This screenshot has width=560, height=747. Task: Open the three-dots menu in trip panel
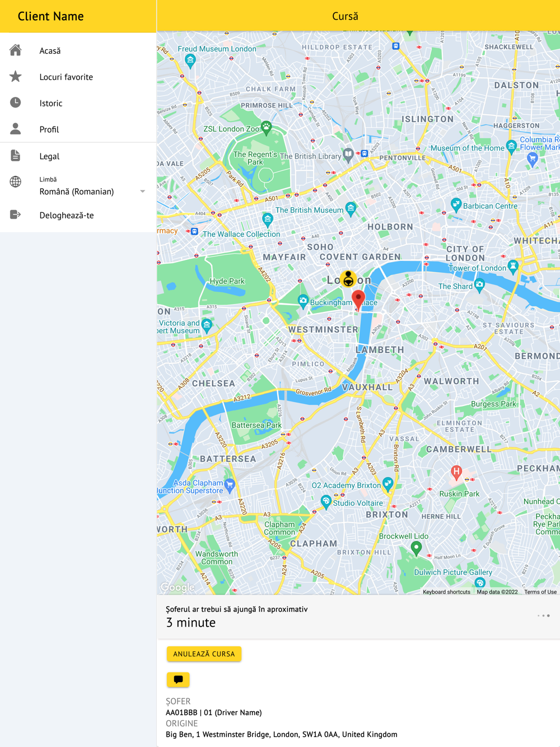point(543,616)
